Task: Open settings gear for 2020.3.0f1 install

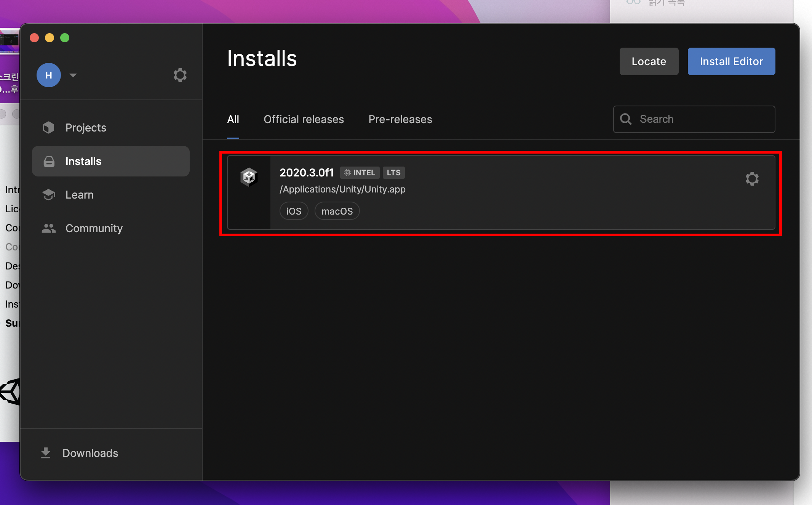Action: (x=752, y=179)
